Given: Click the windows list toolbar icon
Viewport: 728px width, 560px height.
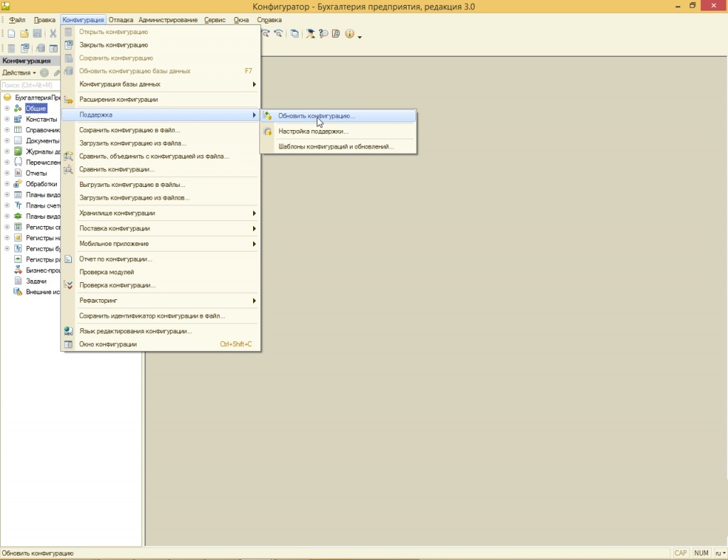Looking at the screenshot, I should pyautogui.click(x=294, y=33).
